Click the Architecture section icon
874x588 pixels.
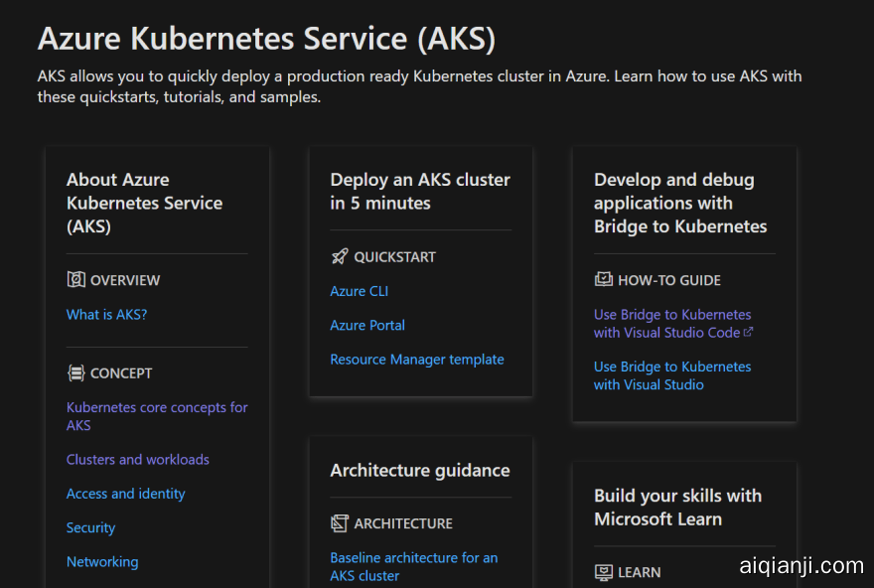(x=340, y=523)
